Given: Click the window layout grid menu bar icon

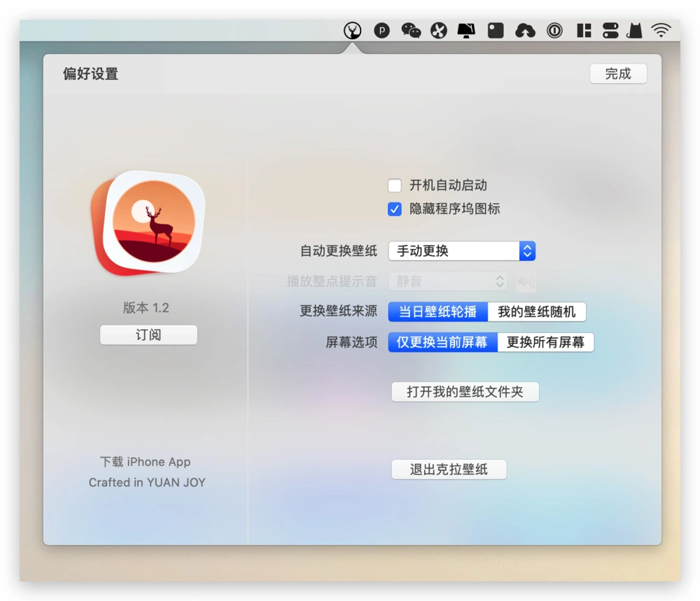Looking at the screenshot, I should click(x=584, y=30).
